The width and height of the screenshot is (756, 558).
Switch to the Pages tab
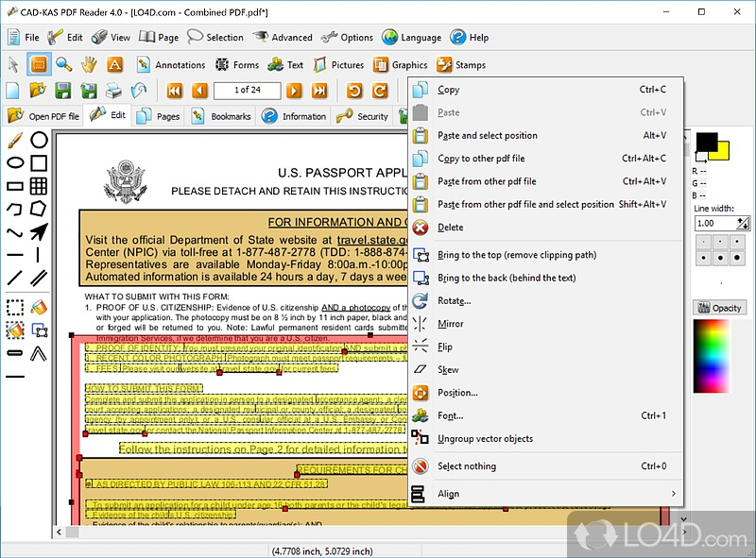pos(158,116)
